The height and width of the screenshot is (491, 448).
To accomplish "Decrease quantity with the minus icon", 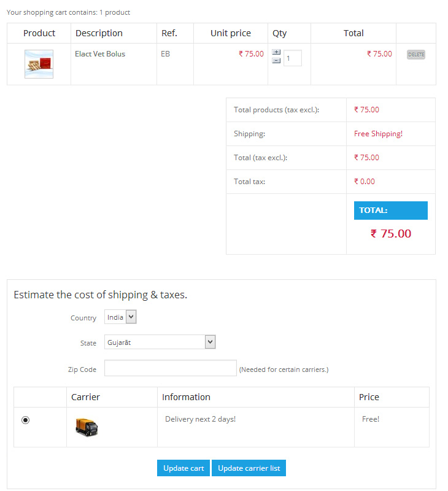I will point(276,60).
